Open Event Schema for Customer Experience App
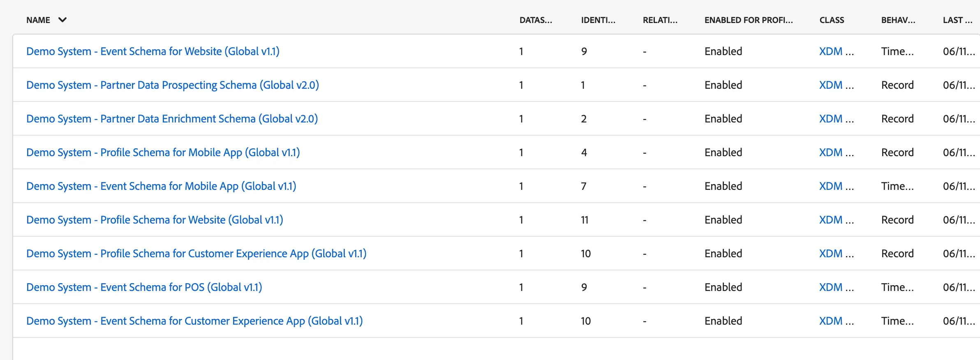The image size is (980, 360). pos(194,321)
